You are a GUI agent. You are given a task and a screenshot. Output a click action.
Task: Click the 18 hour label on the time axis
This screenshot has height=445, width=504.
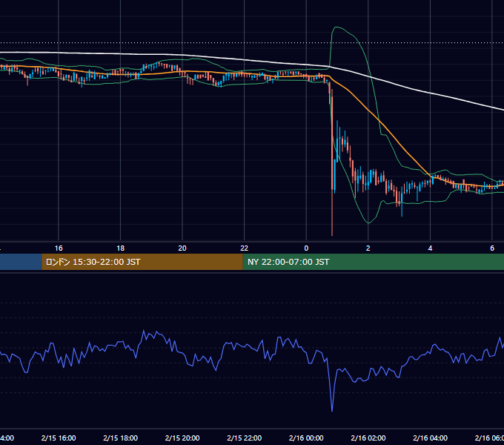pyautogui.click(x=121, y=248)
